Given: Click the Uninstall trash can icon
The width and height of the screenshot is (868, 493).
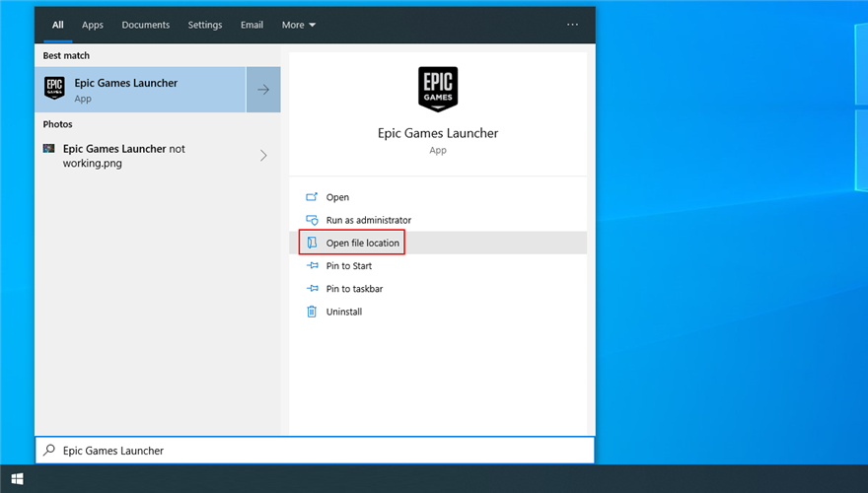Looking at the screenshot, I should coord(312,312).
